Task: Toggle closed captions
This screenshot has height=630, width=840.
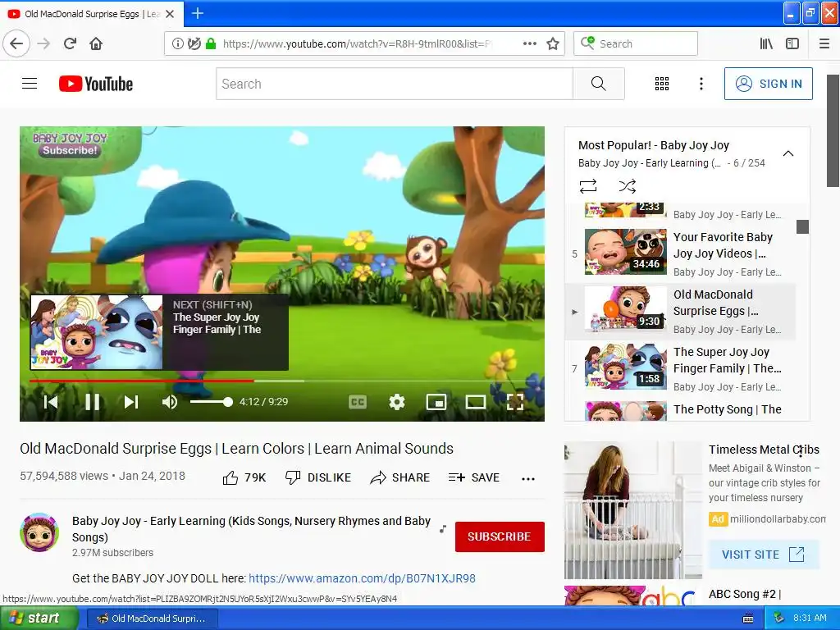Action: pyautogui.click(x=358, y=402)
